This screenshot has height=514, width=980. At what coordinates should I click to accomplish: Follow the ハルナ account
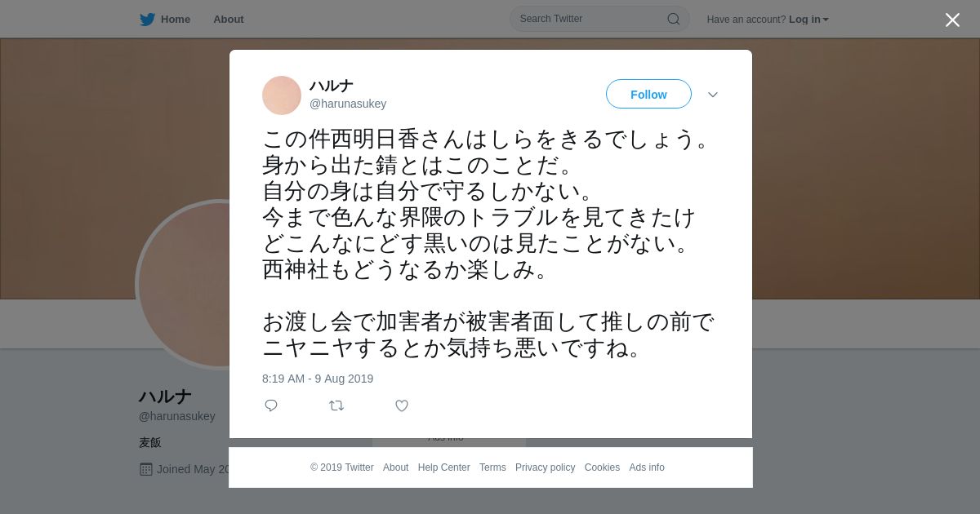648,94
